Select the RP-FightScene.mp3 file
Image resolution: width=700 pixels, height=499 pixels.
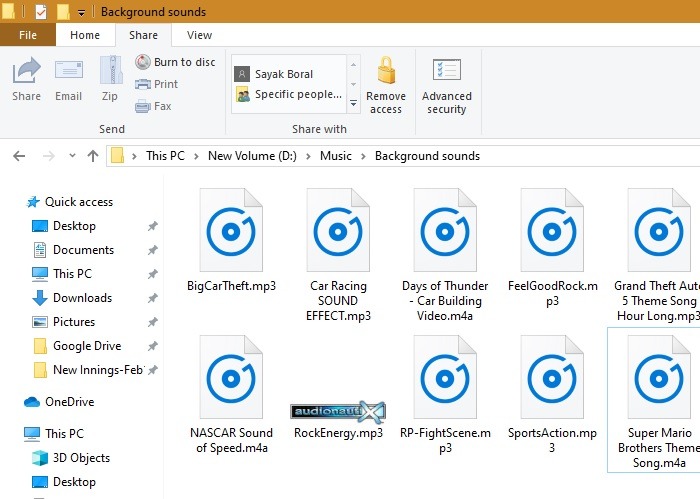(445, 395)
